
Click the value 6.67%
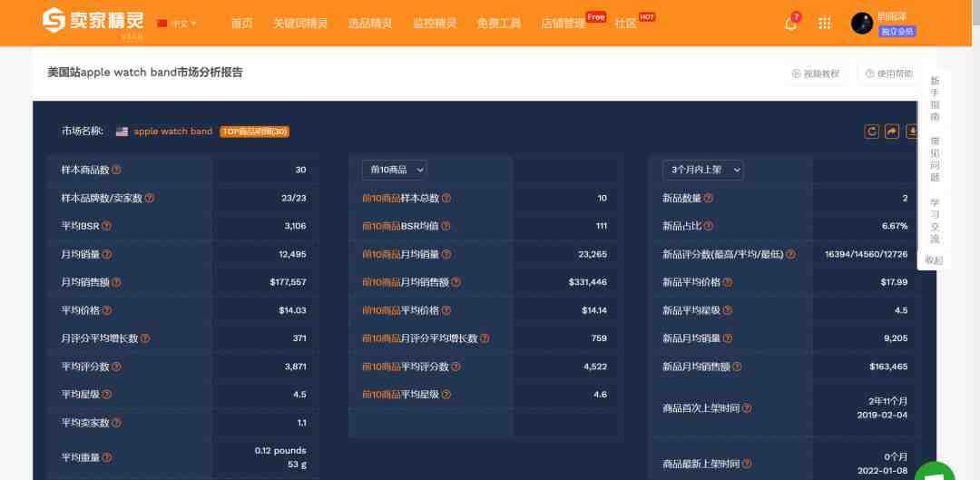pyautogui.click(x=895, y=226)
